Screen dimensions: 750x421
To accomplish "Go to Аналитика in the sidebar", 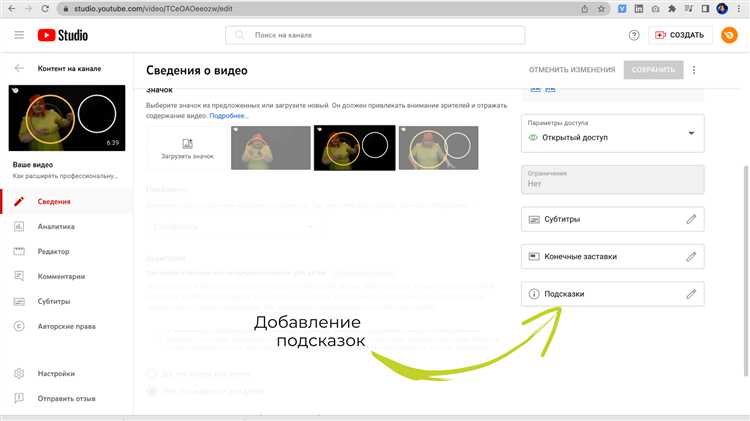I will tap(56, 227).
